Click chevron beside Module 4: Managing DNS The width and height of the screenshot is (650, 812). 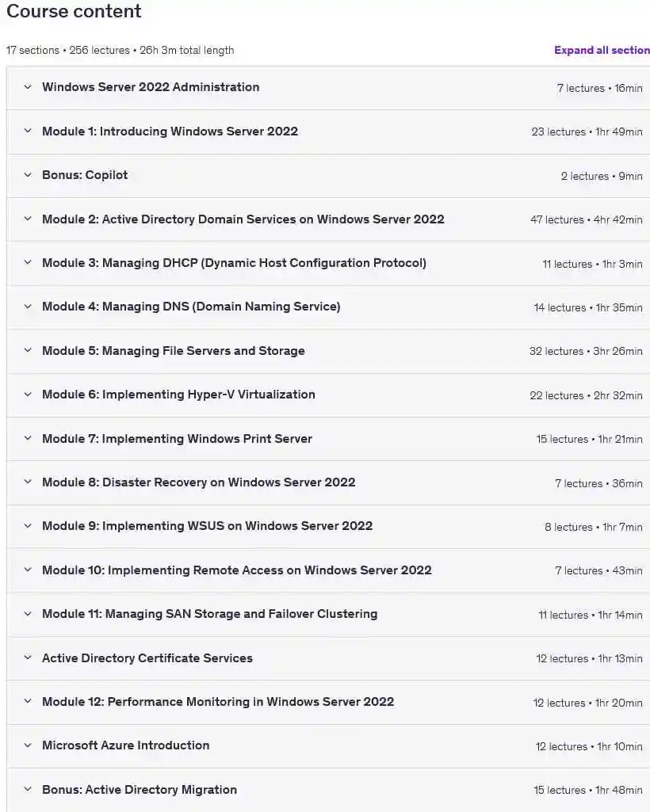pyautogui.click(x=28, y=307)
